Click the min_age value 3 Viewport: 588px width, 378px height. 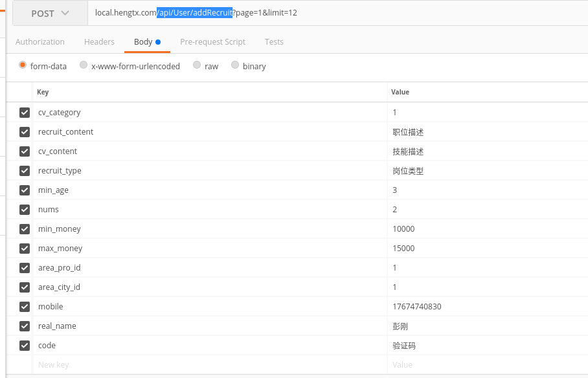tap(394, 190)
